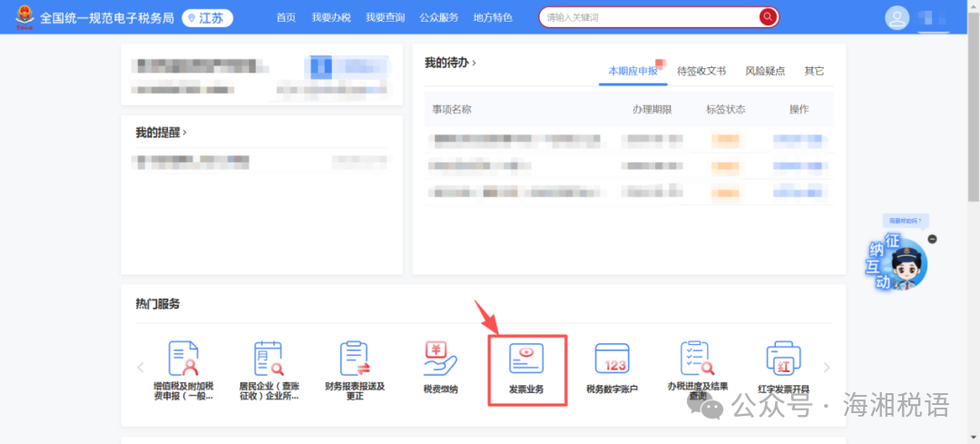Click the user avatar icon
The height and width of the screenshot is (444, 980).
coord(897,17)
